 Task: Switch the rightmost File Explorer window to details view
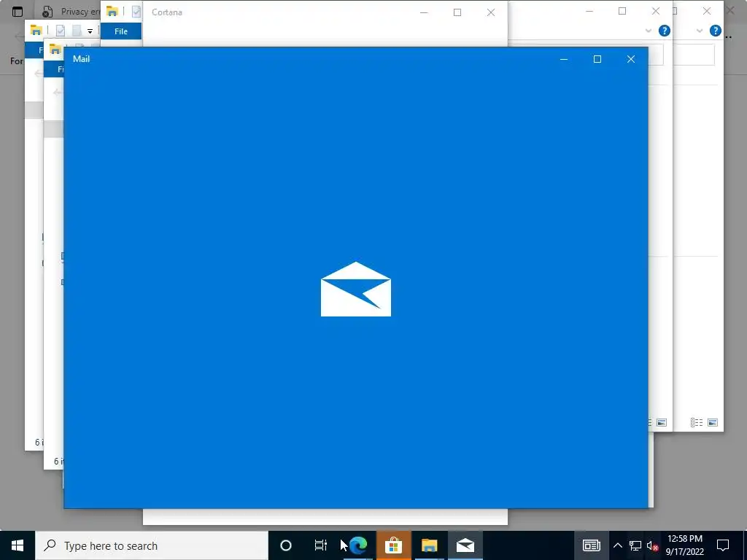[x=697, y=422]
